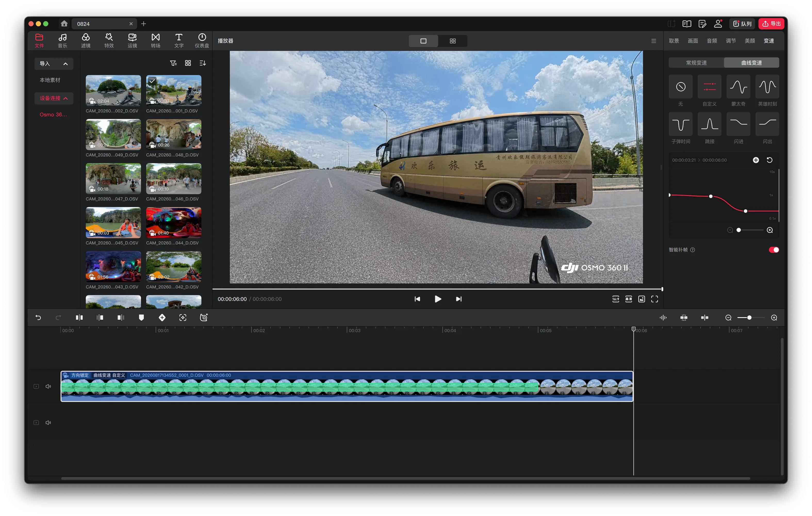Add a point to speed curve
Image resolution: width=812 pixels, height=516 pixels.
[756, 160]
